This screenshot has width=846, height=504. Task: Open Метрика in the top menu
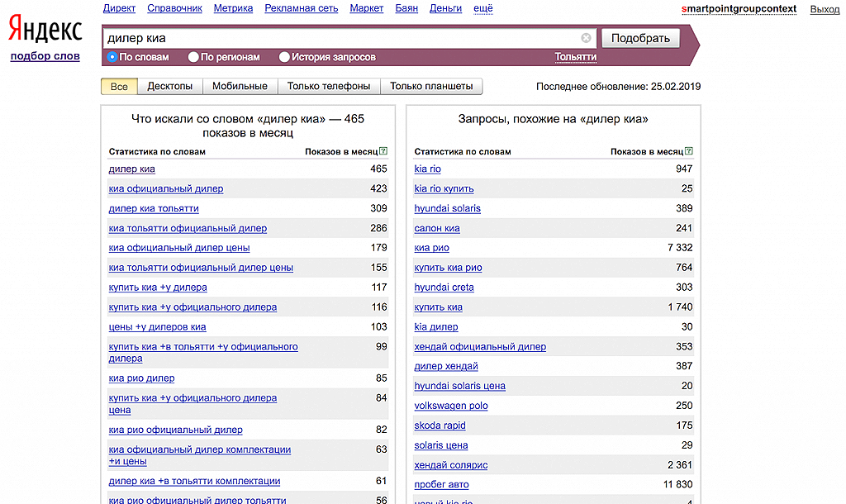click(233, 8)
